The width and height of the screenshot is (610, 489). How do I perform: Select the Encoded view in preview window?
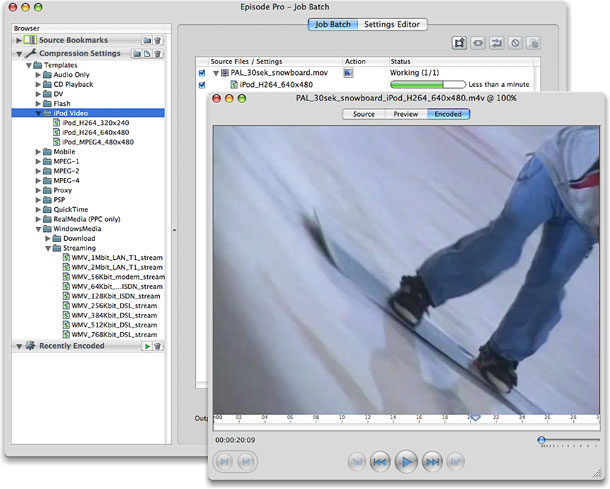(448, 114)
